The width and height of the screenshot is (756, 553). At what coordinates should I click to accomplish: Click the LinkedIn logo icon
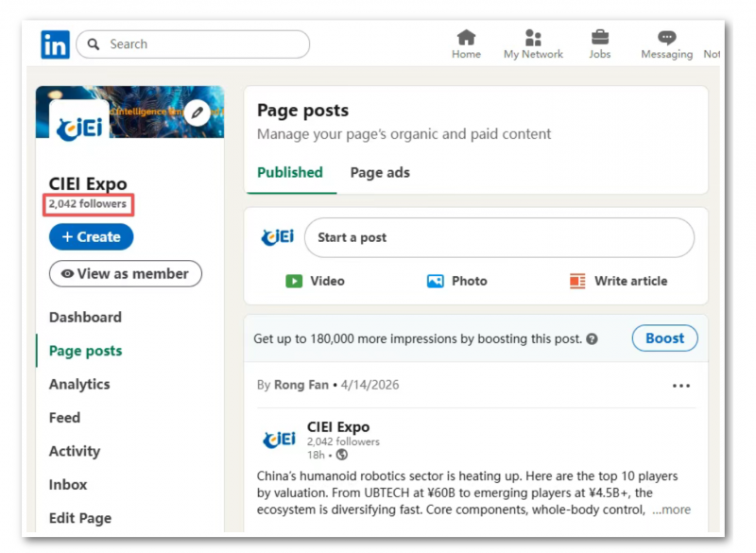(x=55, y=44)
